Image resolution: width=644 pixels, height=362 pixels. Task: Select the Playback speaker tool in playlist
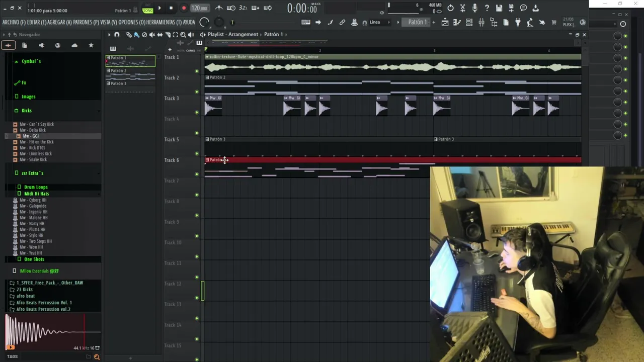[x=191, y=34]
